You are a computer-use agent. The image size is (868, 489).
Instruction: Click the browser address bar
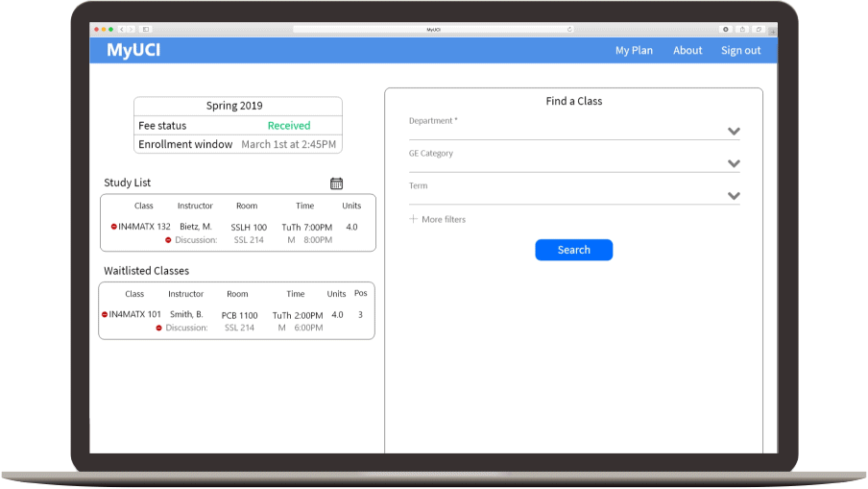pyautogui.click(x=433, y=30)
